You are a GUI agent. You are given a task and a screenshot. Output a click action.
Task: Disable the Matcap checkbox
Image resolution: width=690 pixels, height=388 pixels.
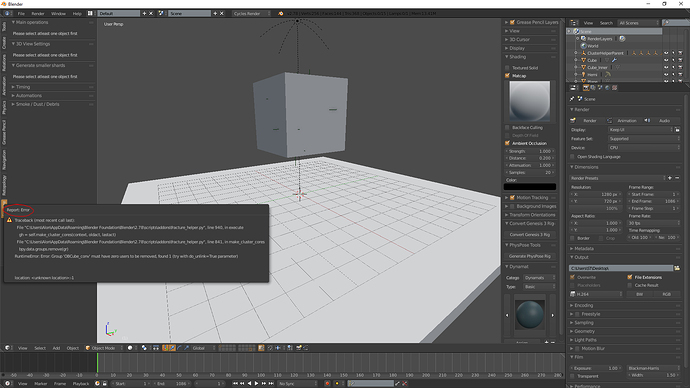click(x=507, y=76)
